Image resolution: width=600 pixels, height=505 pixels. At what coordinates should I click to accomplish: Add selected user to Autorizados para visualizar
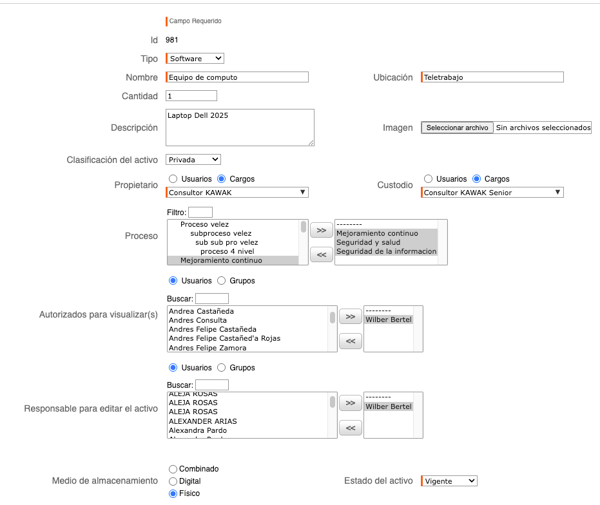click(x=350, y=317)
